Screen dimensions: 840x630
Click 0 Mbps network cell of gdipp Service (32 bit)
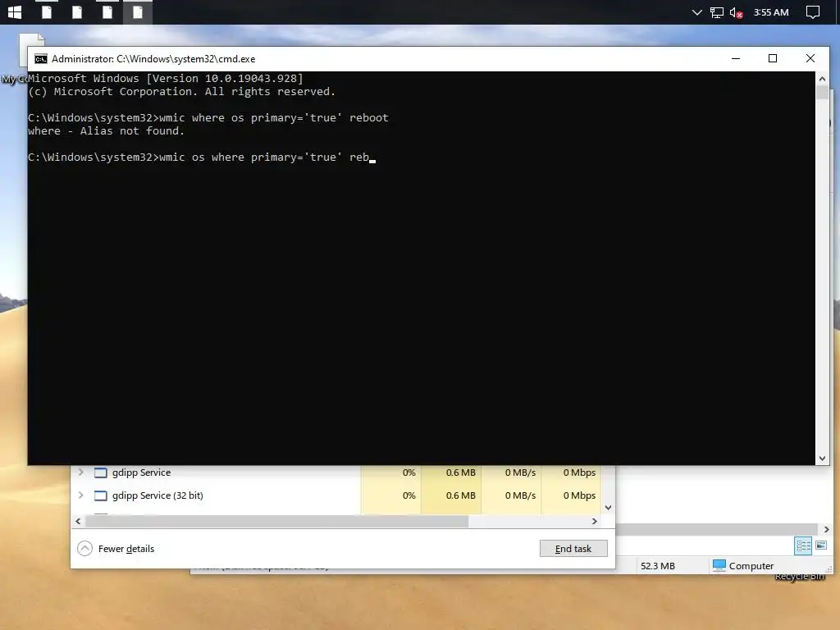click(571, 495)
